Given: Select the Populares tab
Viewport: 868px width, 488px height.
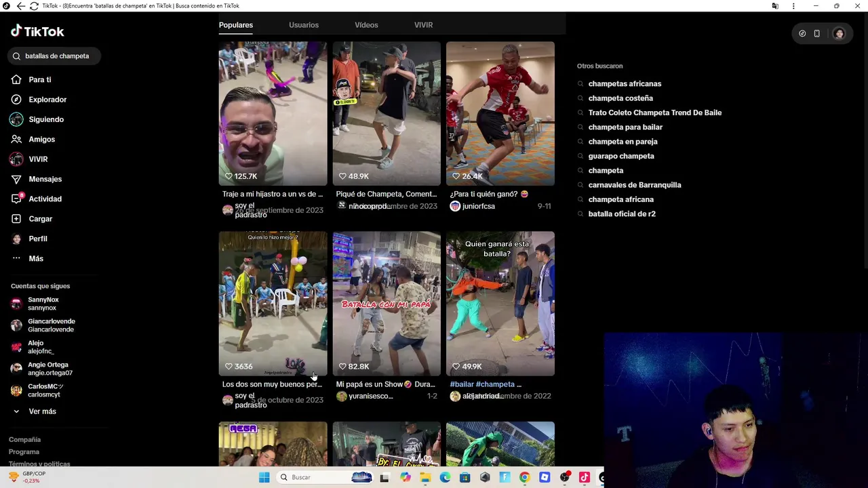Looking at the screenshot, I should point(235,25).
